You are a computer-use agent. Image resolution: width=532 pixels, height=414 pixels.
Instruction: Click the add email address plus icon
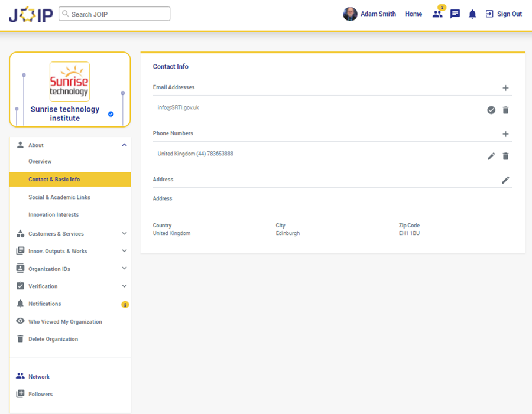point(505,88)
